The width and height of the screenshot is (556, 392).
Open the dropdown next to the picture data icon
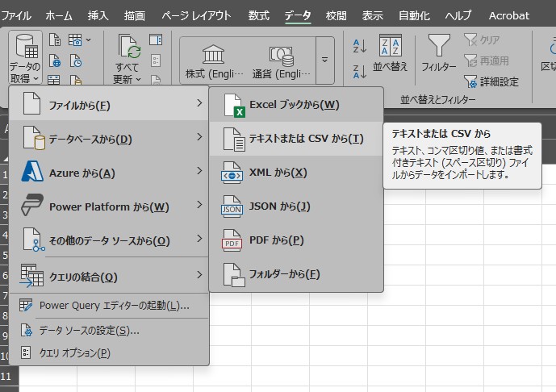point(88,40)
